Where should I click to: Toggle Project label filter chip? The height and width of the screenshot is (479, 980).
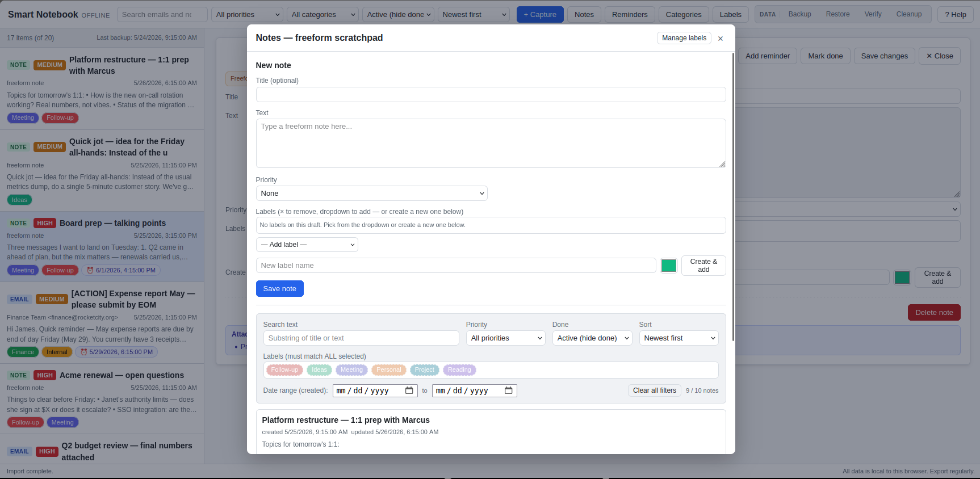tap(425, 370)
